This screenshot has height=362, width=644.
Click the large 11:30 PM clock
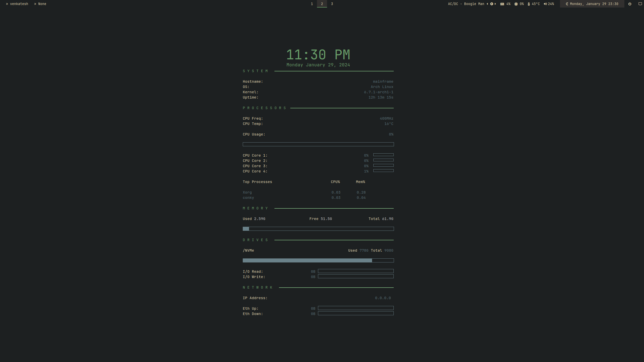click(318, 55)
